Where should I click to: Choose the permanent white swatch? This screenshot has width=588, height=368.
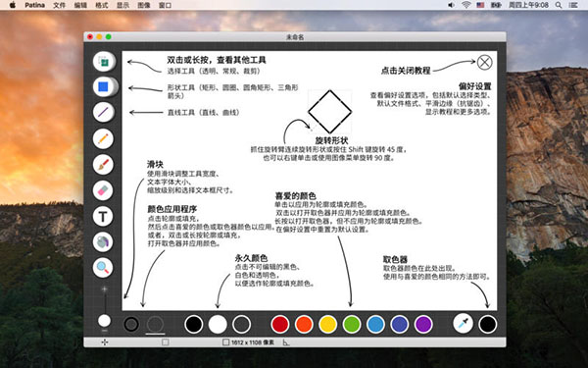tap(218, 324)
